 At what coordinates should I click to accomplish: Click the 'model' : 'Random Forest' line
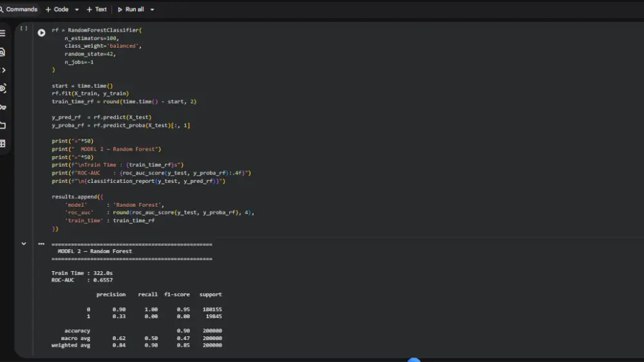coord(115,205)
